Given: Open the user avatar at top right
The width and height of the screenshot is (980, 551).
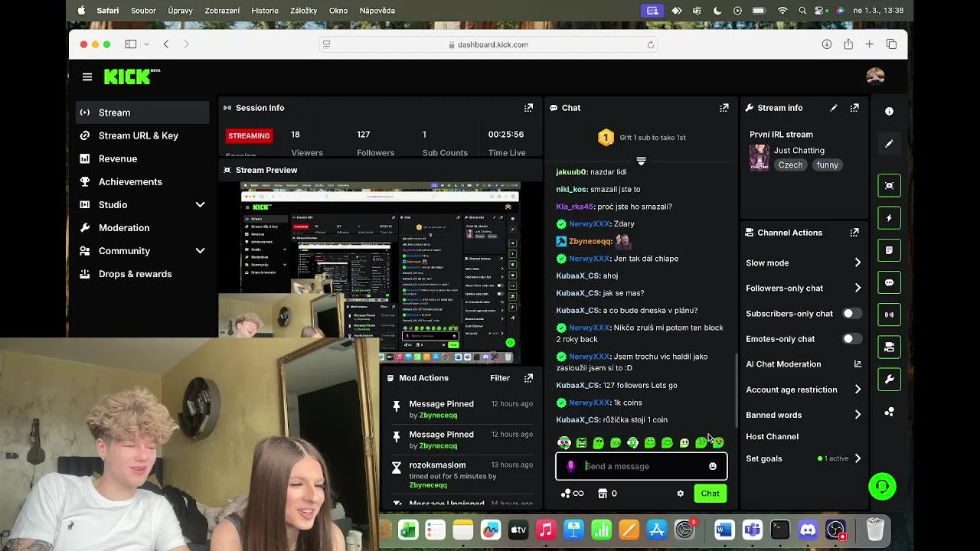Looking at the screenshot, I should click(x=875, y=76).
